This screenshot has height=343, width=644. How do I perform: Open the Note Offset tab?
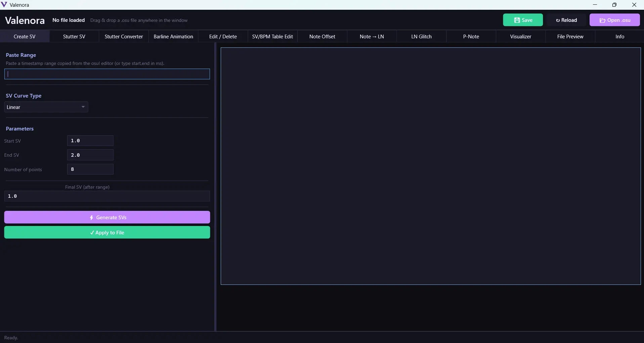point(322,36)
